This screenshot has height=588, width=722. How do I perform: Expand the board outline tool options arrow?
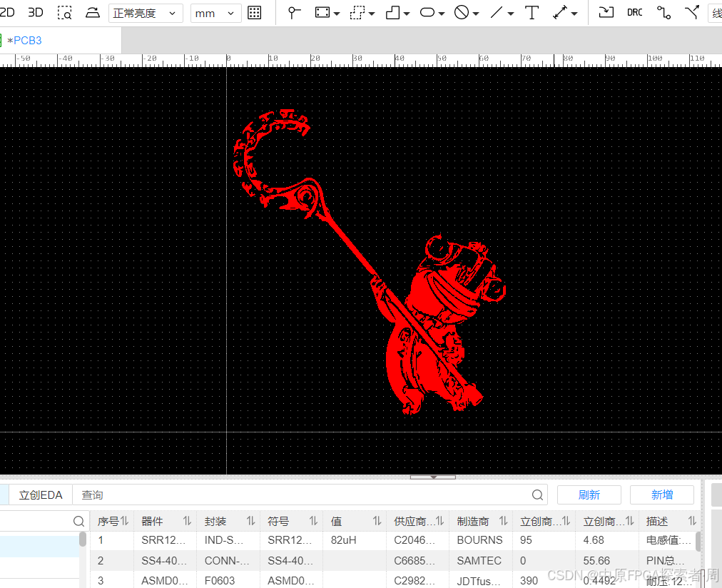[x=407, y=14]
